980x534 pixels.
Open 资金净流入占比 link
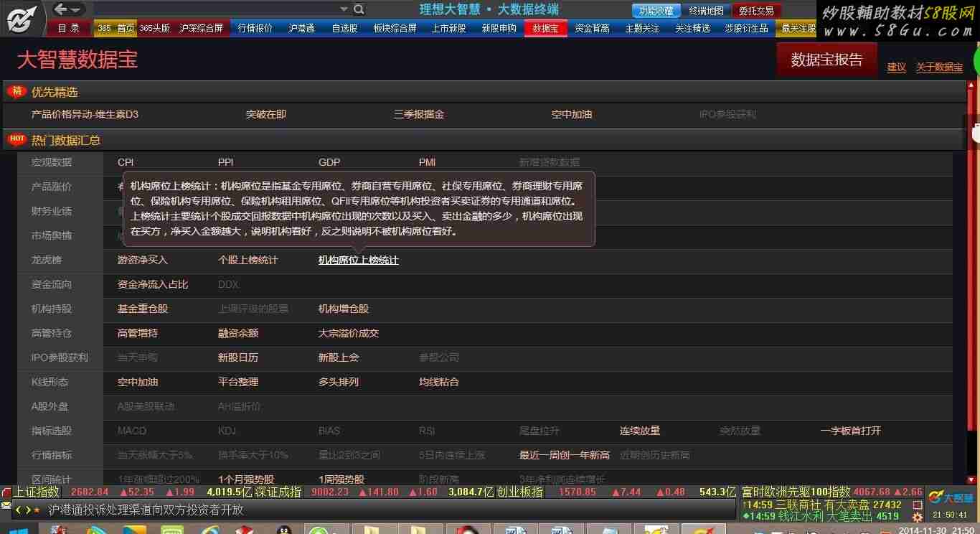coord(153,284)
